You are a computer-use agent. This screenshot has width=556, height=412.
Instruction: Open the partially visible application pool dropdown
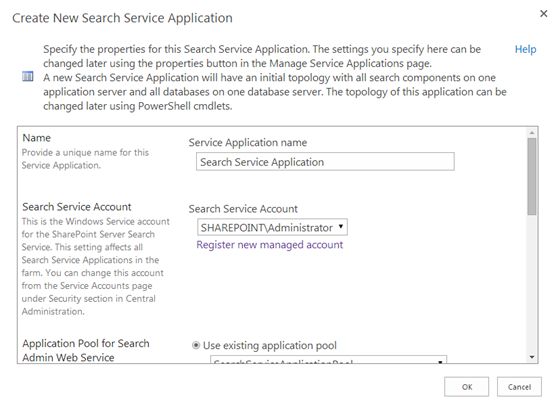tap(328, 360)
